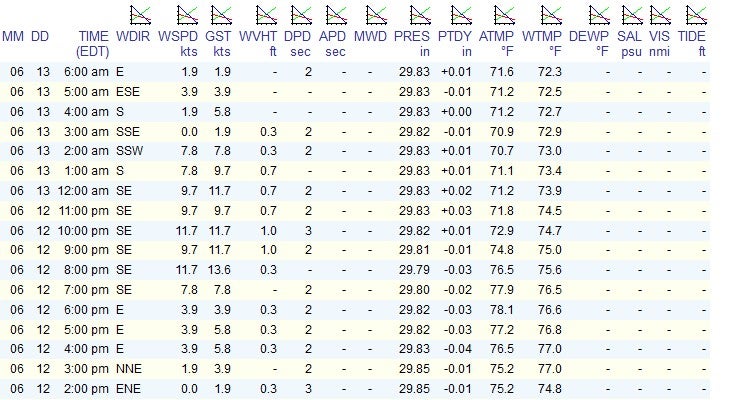747x400 pixels.
Task: Select the ENE wind direction cell
Action: [x=129, y=389]
